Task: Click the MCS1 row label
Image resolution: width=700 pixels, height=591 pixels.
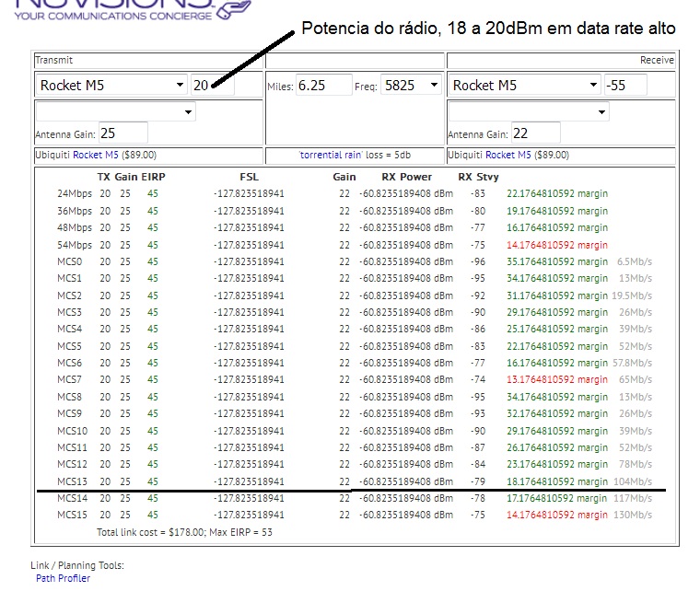Action: 70,278
